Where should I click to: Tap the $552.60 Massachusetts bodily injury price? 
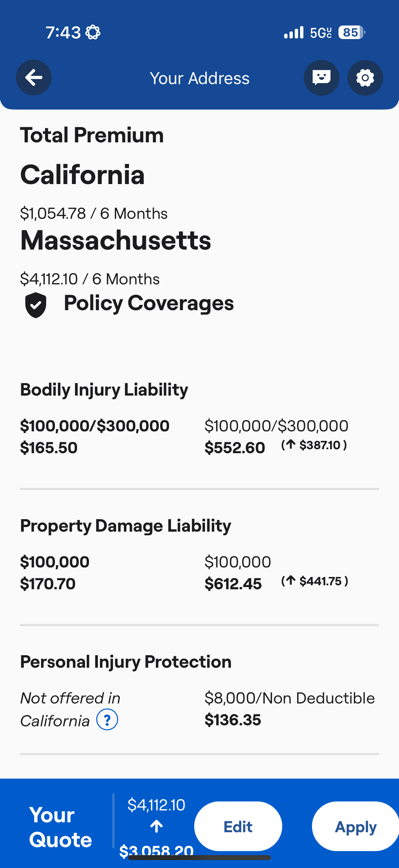click(x=235, y=448)
